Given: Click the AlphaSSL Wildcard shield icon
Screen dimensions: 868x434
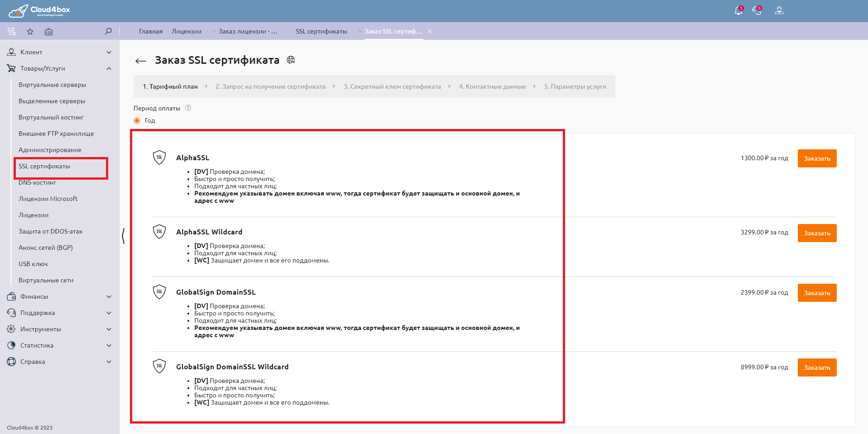Looking at the screenshot, I should 159,232.
